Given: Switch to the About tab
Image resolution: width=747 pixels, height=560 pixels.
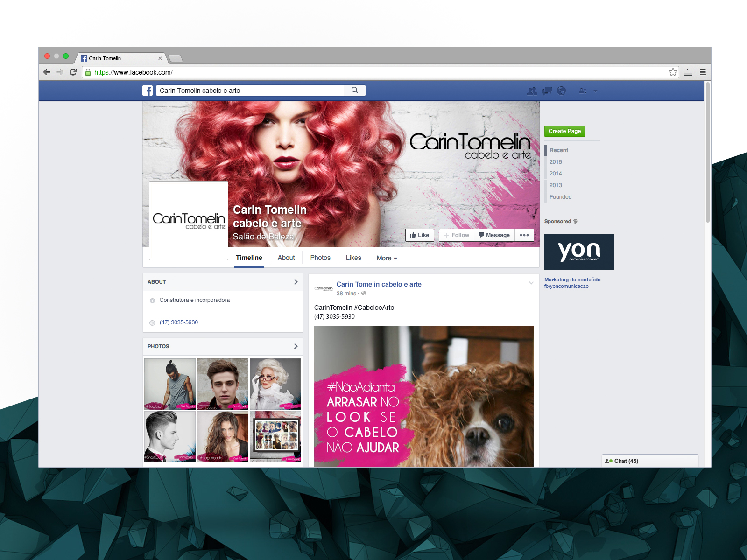Looking at the screenshot, I should [x=286, y=258].
